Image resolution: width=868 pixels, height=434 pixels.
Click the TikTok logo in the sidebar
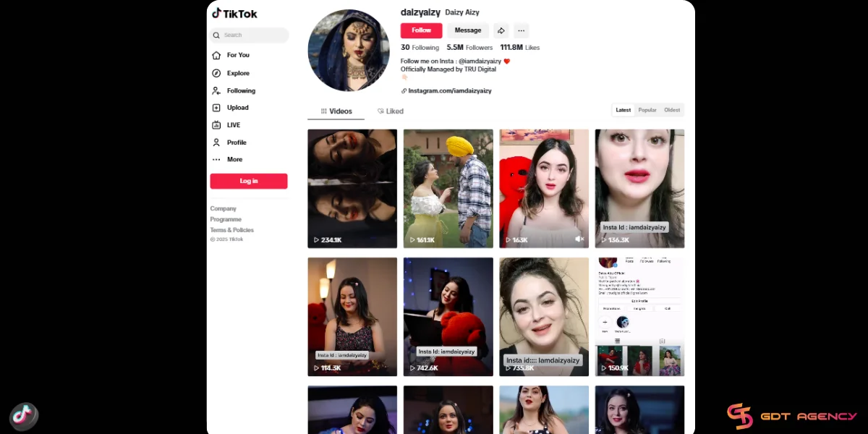tap(234, 14)
